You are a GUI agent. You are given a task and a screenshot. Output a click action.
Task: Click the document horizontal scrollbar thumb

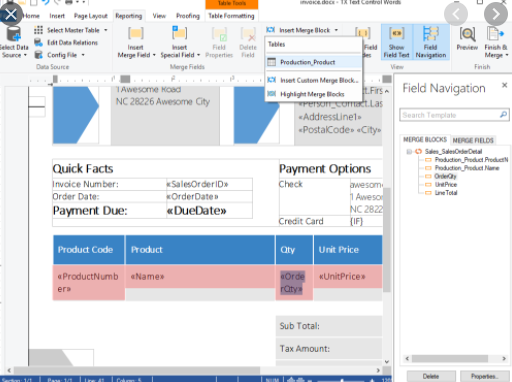[137, 370]
